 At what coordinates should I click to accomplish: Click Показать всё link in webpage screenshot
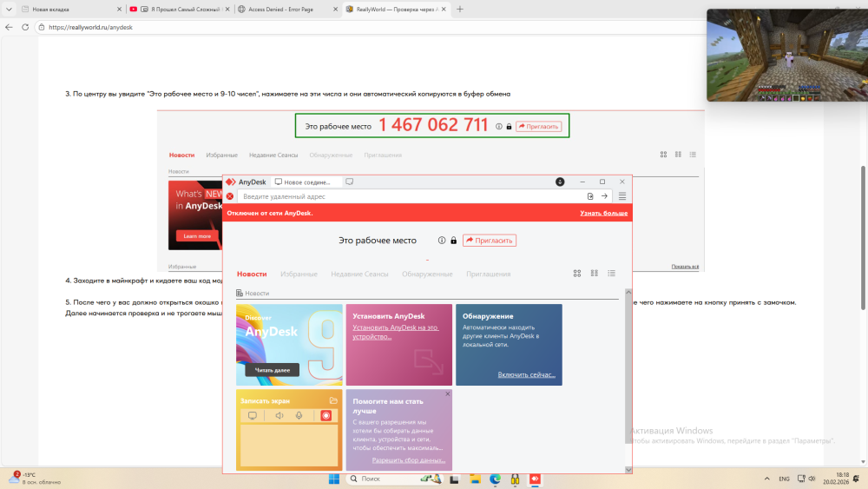[x=685, y=267]
